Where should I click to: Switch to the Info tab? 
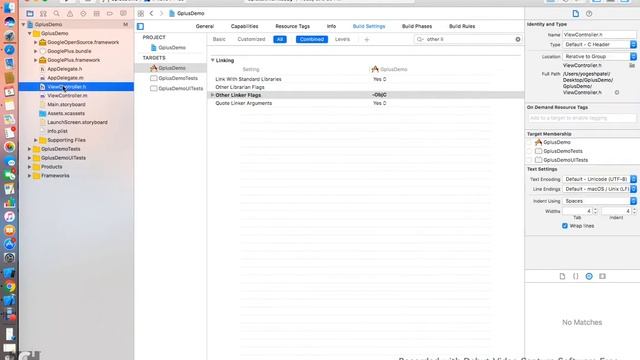pos(331,26)
